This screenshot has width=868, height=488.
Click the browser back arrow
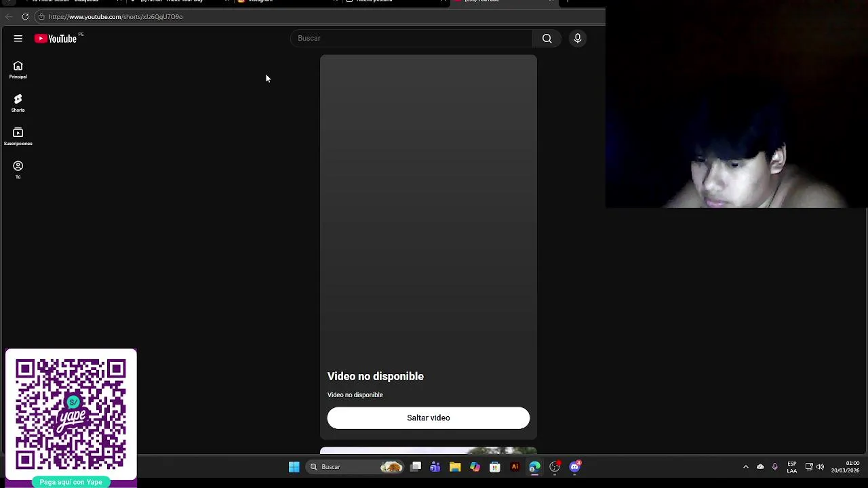pos(9,17)
